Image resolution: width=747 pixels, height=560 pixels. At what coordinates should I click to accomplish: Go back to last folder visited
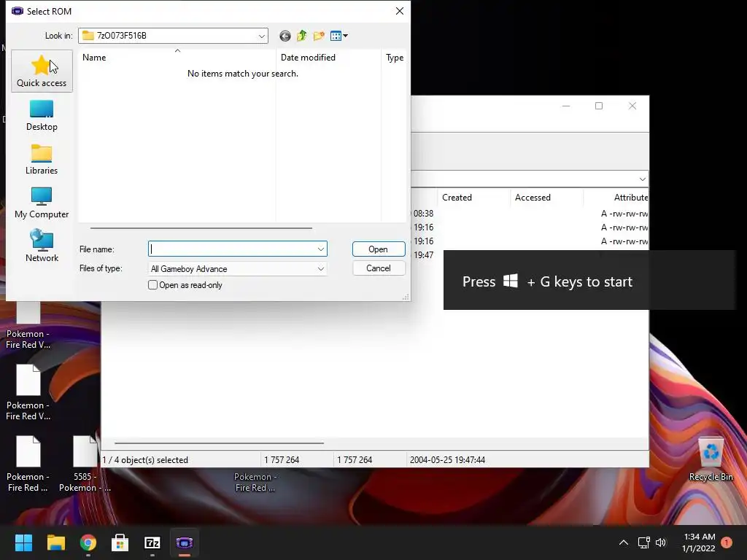285,36
